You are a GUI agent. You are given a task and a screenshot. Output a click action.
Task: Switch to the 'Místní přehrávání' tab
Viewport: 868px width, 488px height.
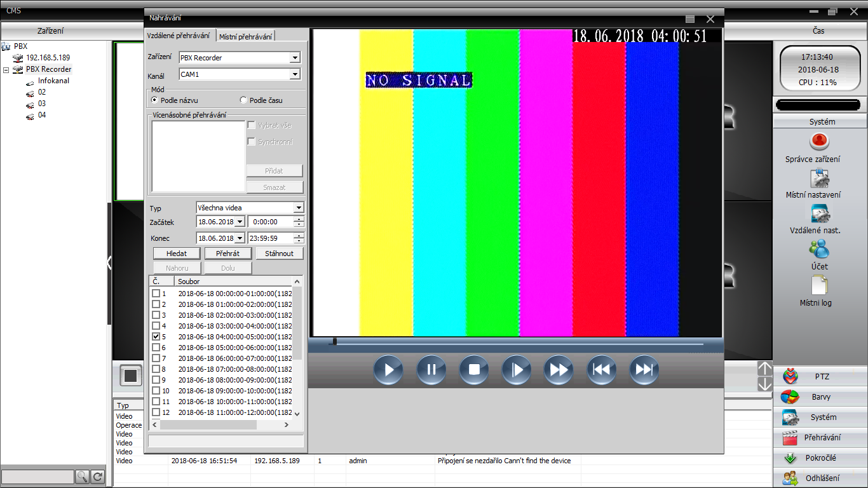point(245,37)
